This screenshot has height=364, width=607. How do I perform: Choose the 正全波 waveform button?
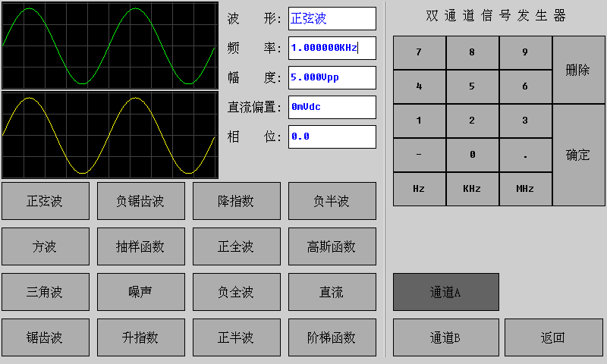pyautogui.click(x=237, y=246)
